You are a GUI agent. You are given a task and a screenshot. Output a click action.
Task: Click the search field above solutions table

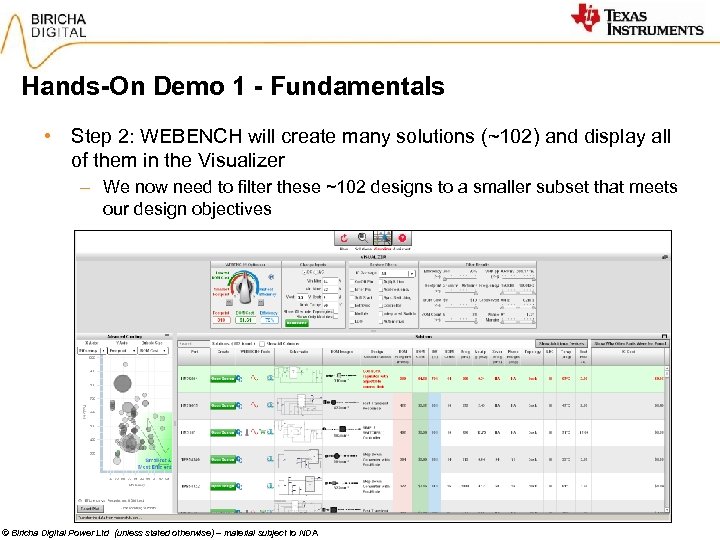pos(194,344)
